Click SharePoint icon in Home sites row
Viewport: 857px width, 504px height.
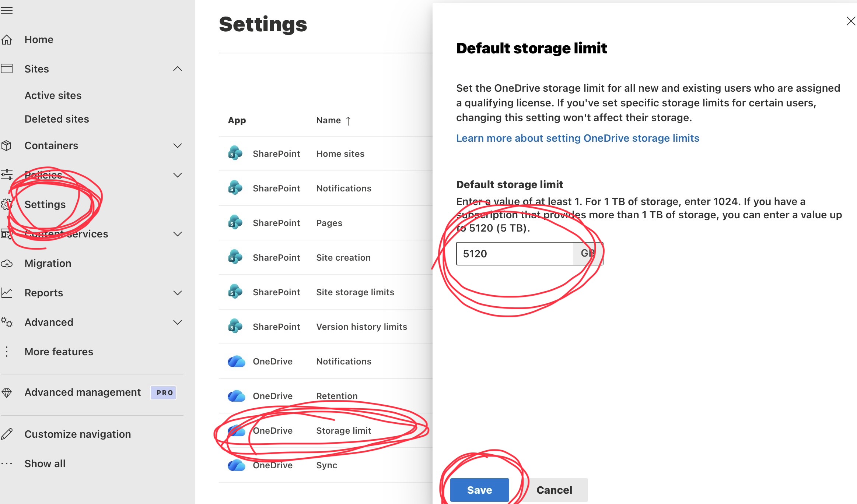[x=235, y=154]
